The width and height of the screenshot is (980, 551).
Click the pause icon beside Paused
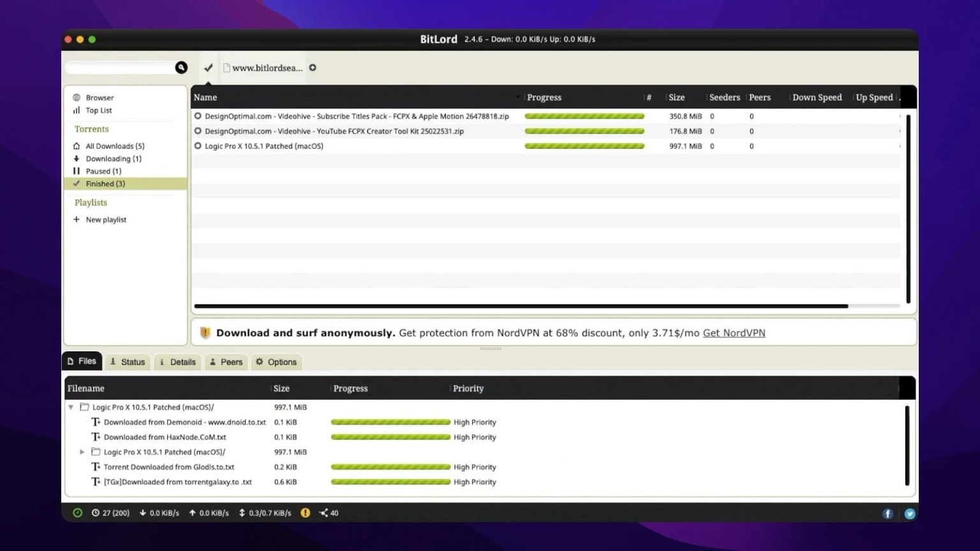77,171
